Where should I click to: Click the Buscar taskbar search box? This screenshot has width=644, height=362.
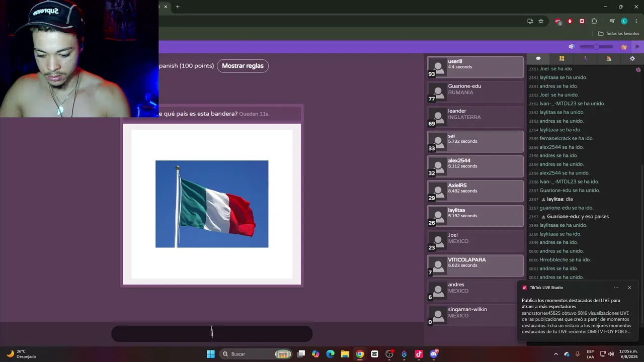257,354
